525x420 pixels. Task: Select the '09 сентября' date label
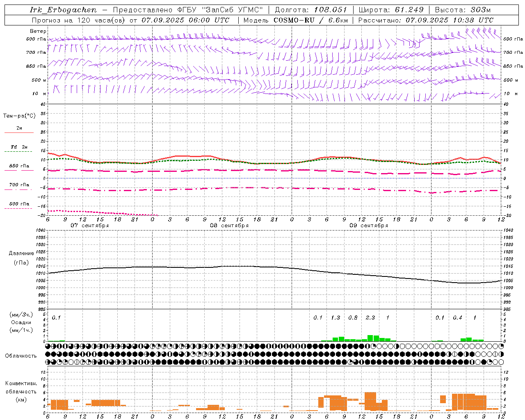368,226
